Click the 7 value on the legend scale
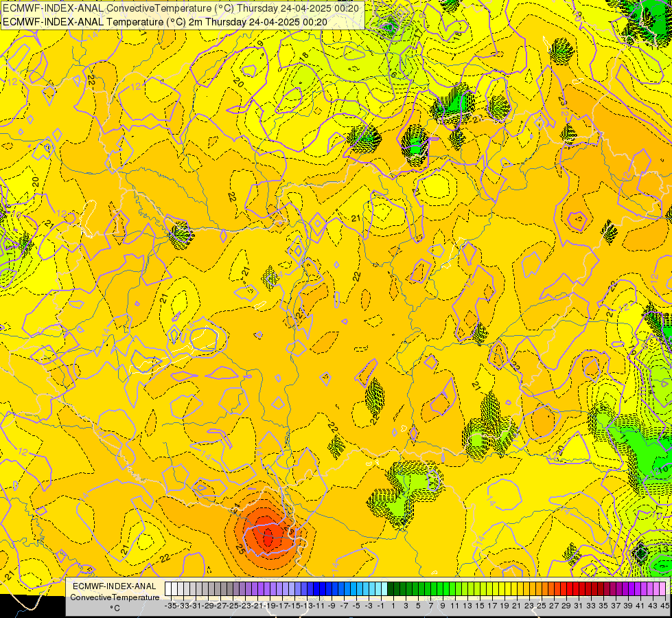 [x=430, y=606]
